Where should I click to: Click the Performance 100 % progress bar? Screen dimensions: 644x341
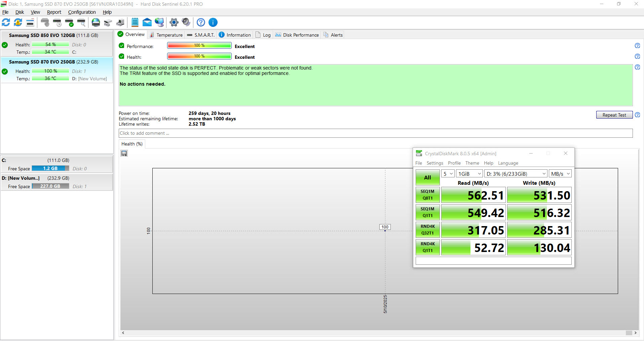pos(199,45)
